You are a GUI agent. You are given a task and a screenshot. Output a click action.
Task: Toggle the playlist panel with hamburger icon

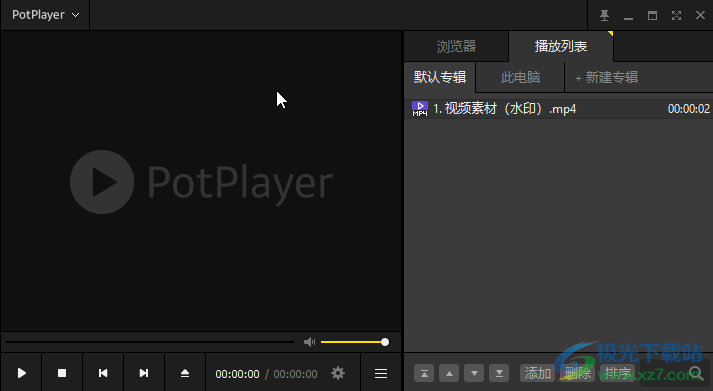point(381,373)
